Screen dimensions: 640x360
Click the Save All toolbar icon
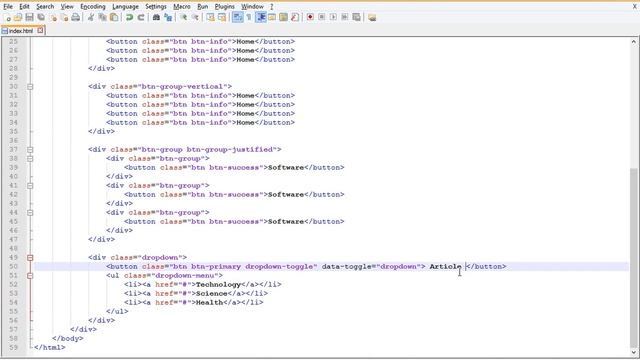pyautogui.click(x=41, y=18)
